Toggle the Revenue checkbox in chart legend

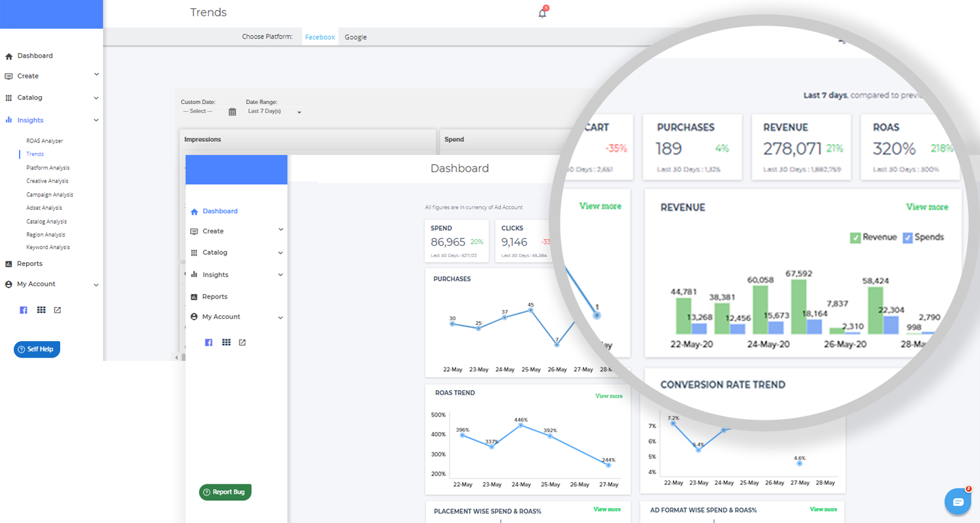click(855, 237)
